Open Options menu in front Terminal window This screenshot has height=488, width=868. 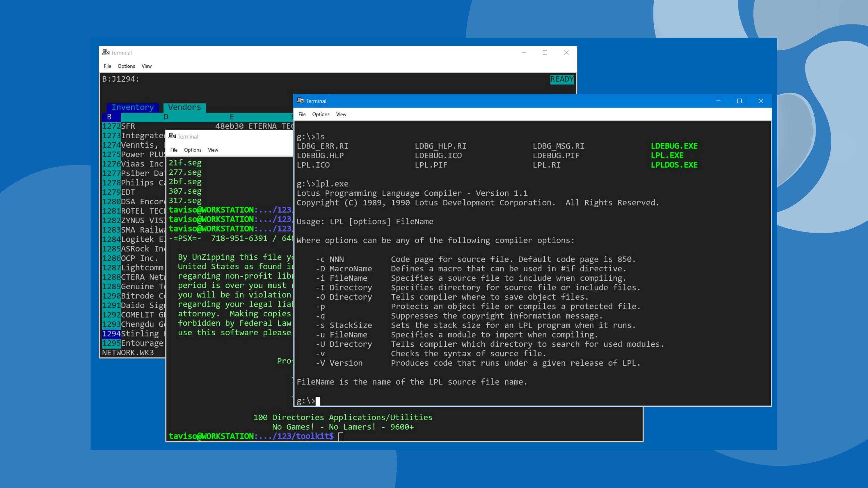click(x=320, y=114)
